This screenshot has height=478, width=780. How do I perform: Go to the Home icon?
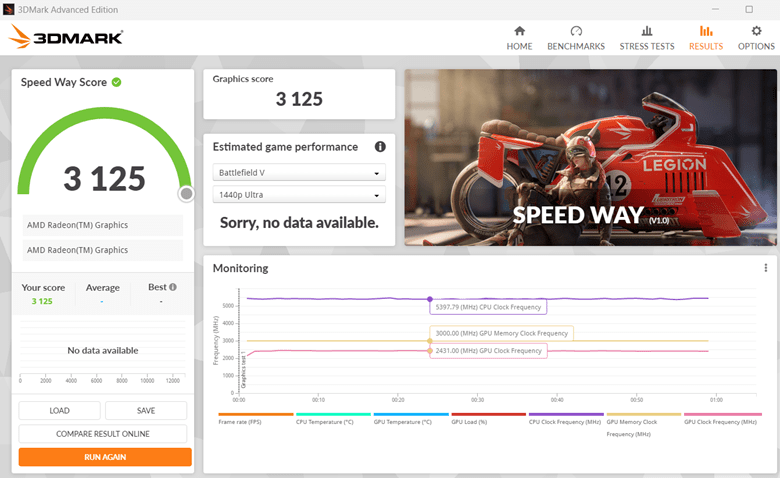point(519,31)
